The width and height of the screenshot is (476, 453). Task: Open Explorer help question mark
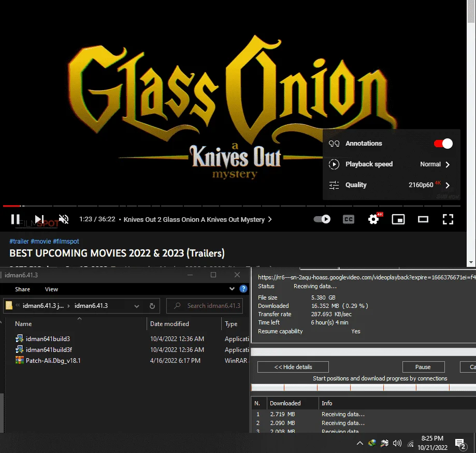pyautogui.click(x=243, y=289)
